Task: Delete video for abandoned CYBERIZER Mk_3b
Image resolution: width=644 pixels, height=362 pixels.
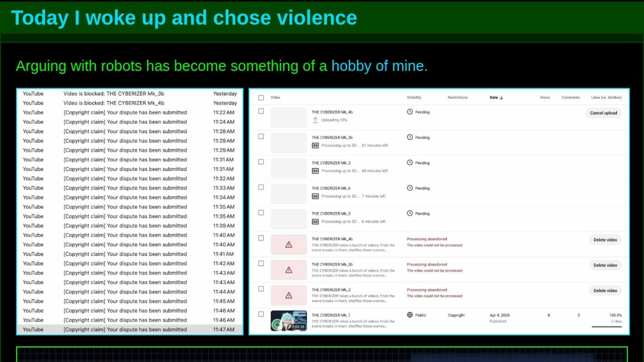Action: (605, 265)
